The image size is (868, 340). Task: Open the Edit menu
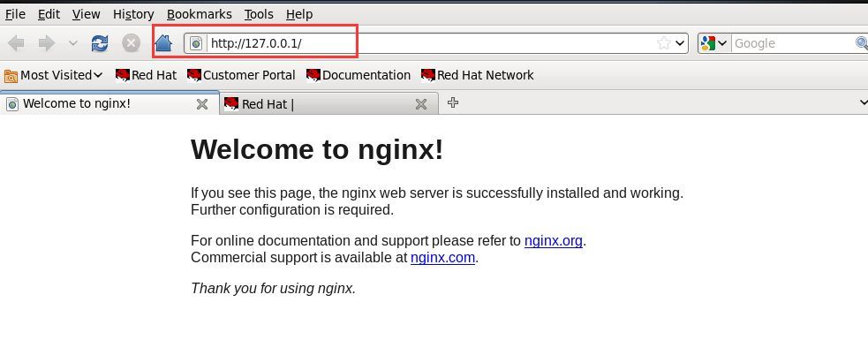point(49,14)
